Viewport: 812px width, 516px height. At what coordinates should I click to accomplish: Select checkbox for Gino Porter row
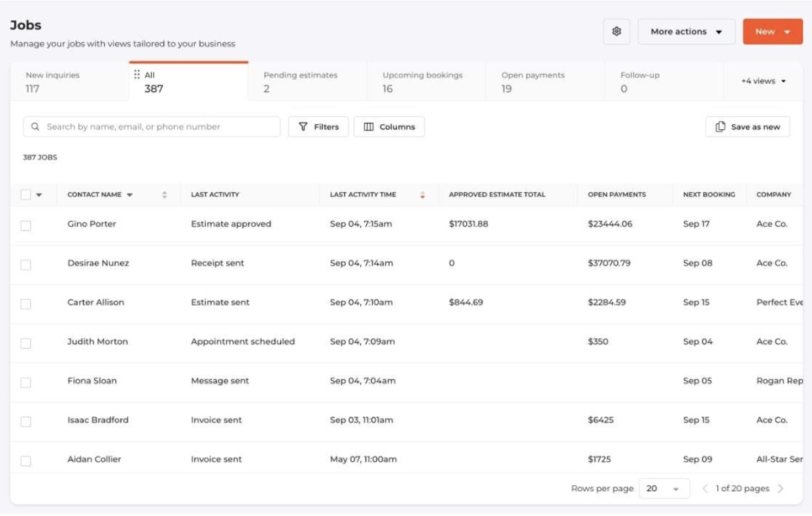point(25,225)
